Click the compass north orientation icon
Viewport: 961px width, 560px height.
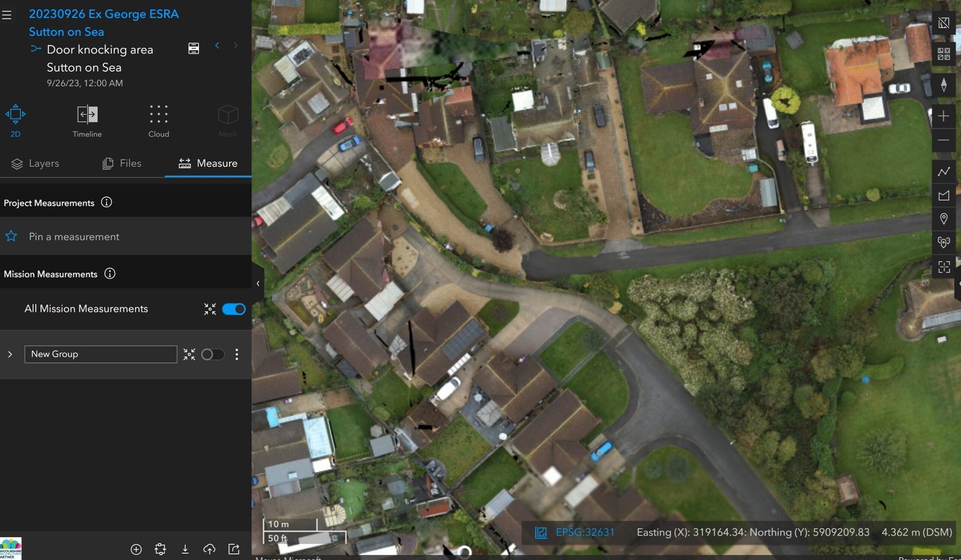(x=944, y=85)
